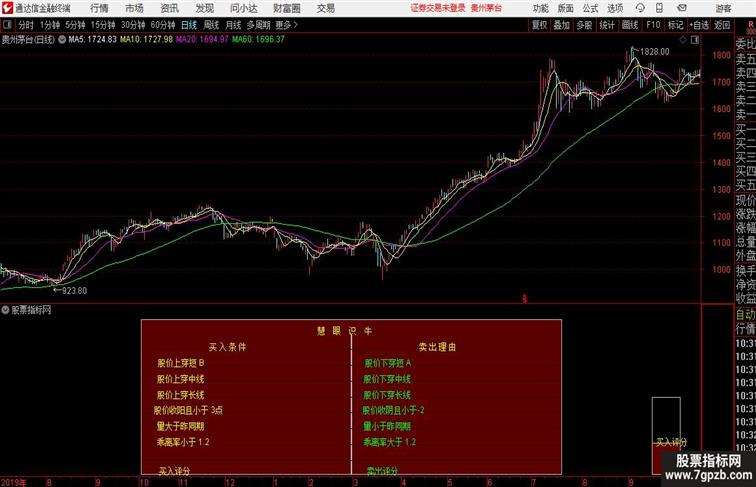Add stock via +自选 button
Screen dimensions: 756x487
(x=699, y=25)
